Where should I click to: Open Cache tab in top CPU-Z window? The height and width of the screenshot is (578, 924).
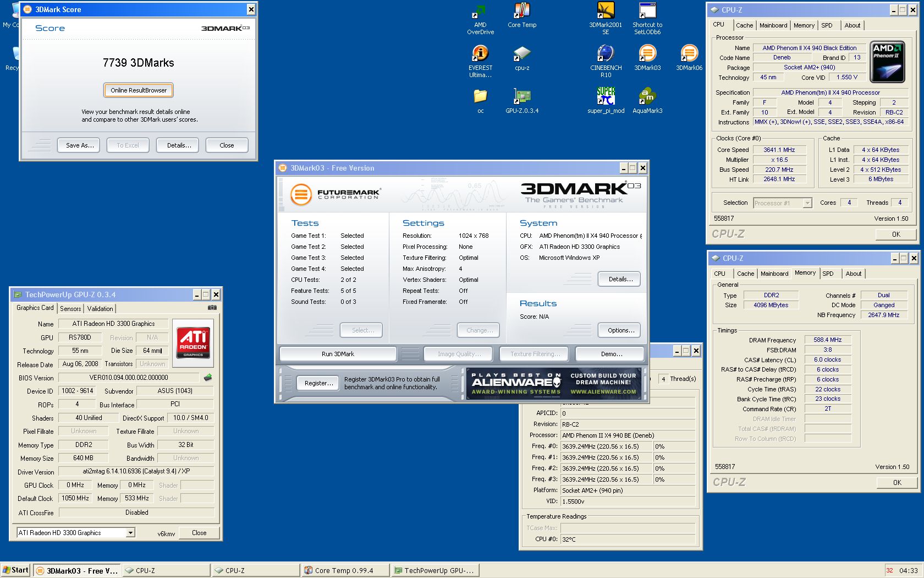744,25
